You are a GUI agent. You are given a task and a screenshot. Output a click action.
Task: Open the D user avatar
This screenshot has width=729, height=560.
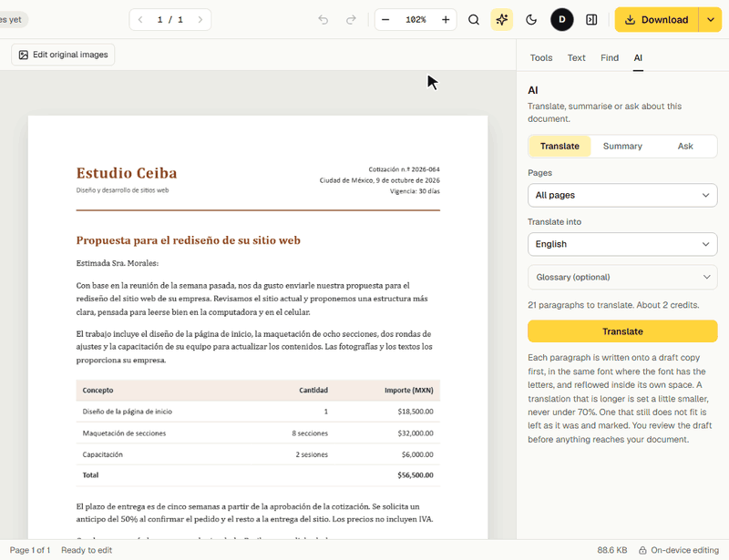coord(561,19)
